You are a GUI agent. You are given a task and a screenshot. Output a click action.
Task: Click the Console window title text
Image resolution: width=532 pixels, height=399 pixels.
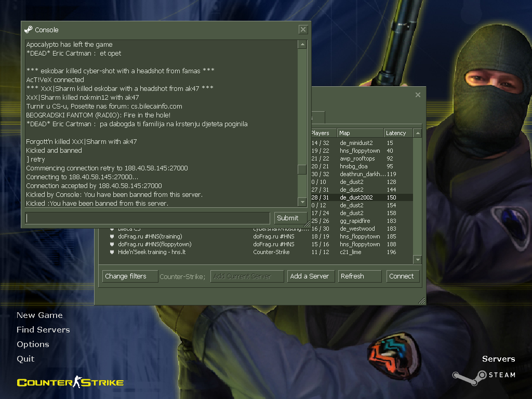pos(46,30)
